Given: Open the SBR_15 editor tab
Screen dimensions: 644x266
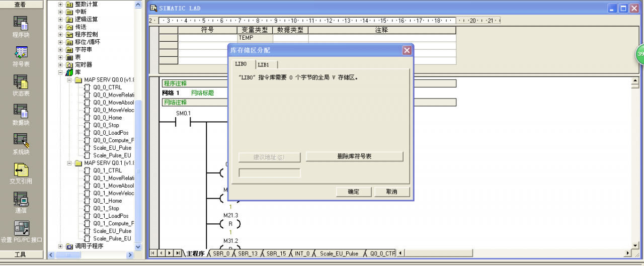Looking at the screenshot, I should tap(276, 253).
